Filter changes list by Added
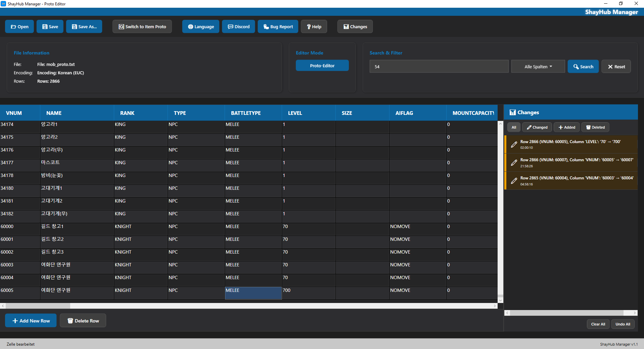The image size is (644, 349). (x=567, y=127)
